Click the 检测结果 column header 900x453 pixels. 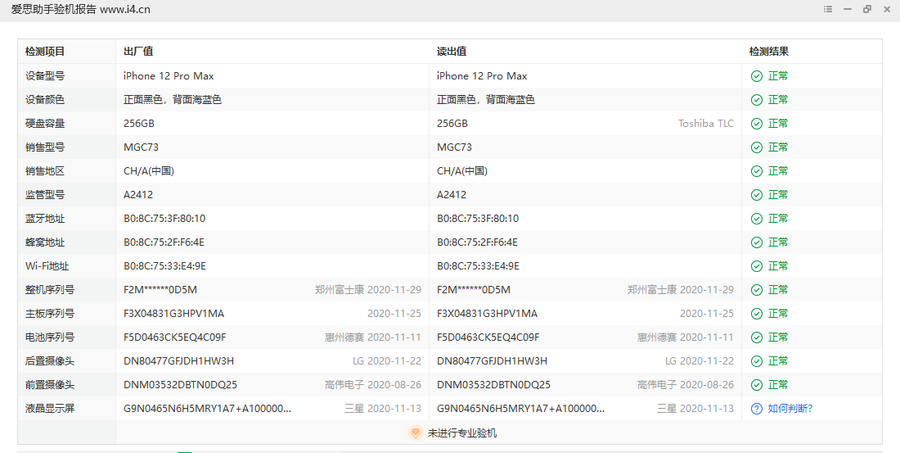[768, 51]
